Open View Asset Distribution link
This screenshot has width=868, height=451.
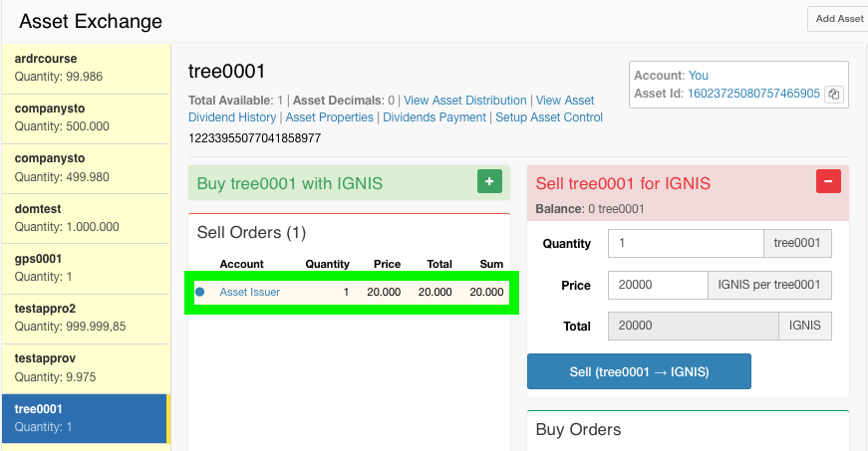[x=464, y=101]
